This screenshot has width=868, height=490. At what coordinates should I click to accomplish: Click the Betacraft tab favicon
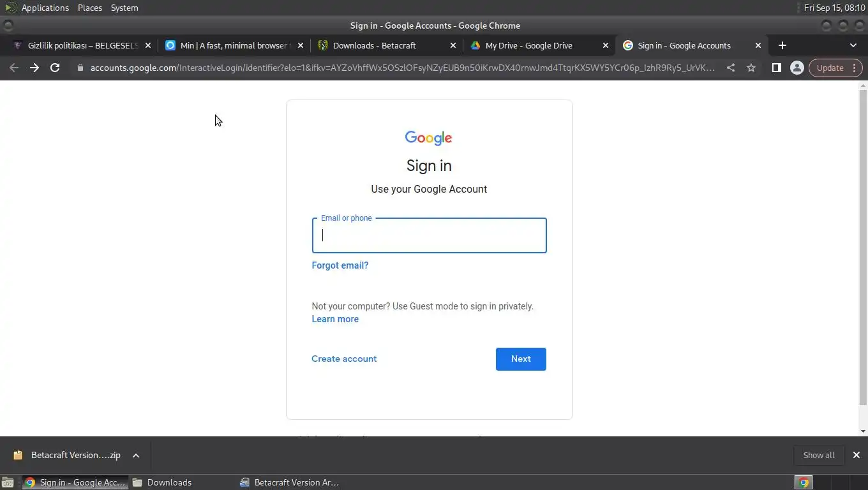[x=323, y=45]
